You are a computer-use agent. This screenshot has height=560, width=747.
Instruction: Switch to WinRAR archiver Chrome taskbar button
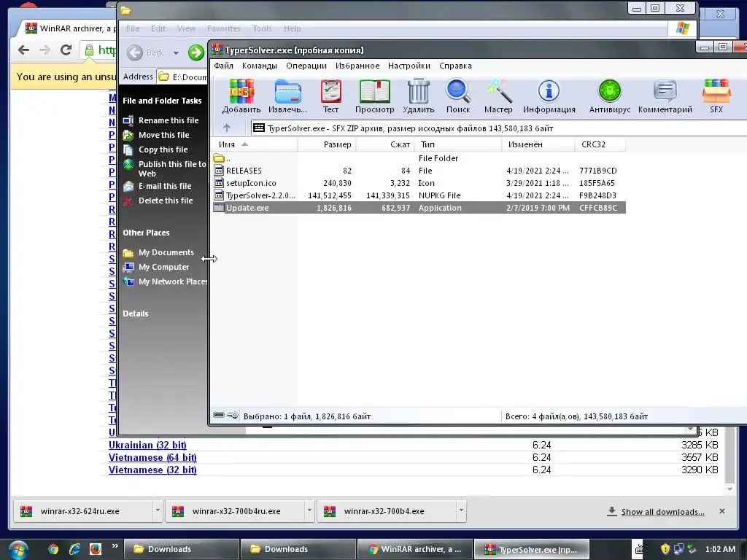pyautogui.click(x=415, y=549)
